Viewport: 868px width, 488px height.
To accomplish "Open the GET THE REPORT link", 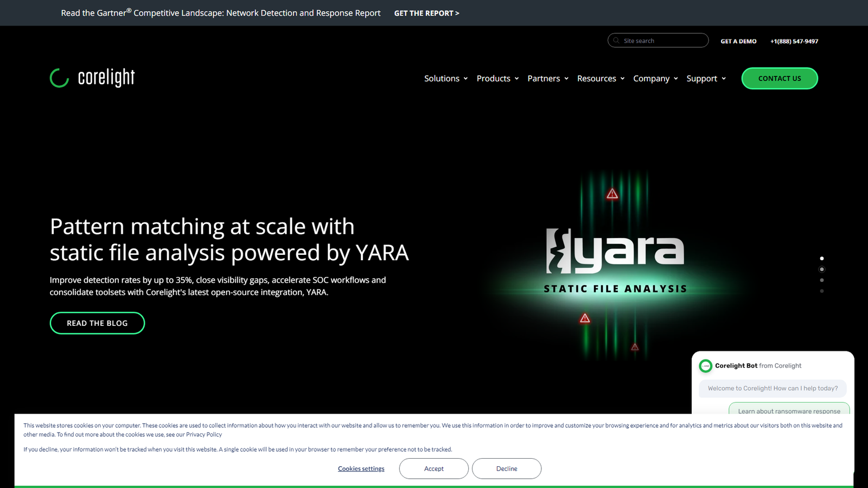I will [x=426, y=13].
